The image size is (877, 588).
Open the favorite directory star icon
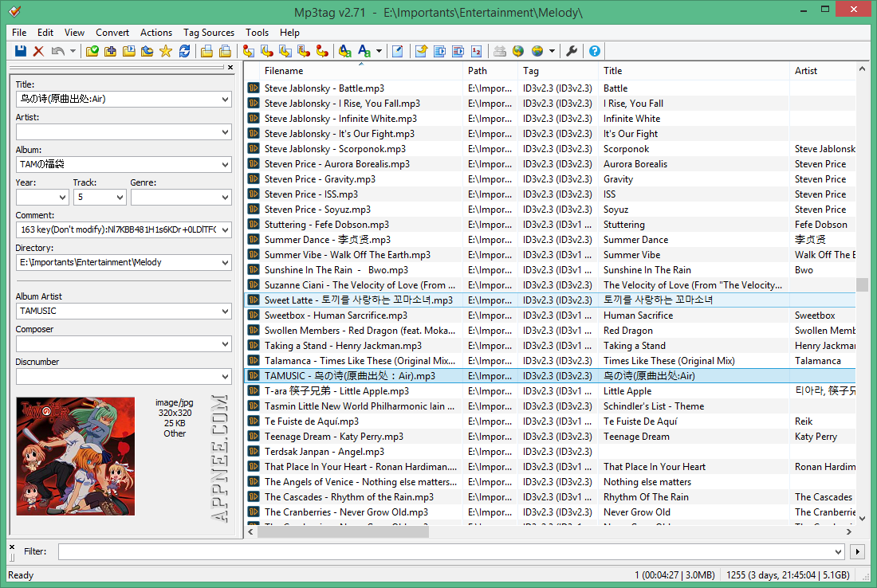[166, 51]
